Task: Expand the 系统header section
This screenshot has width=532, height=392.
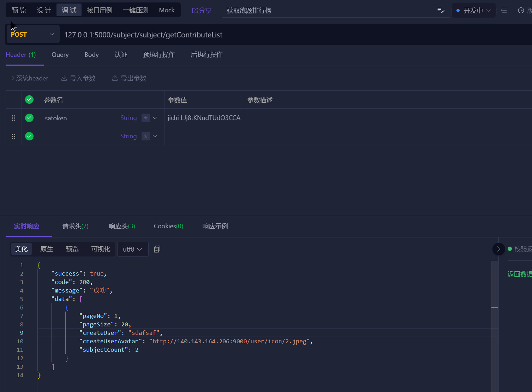Action: (30, 78)
